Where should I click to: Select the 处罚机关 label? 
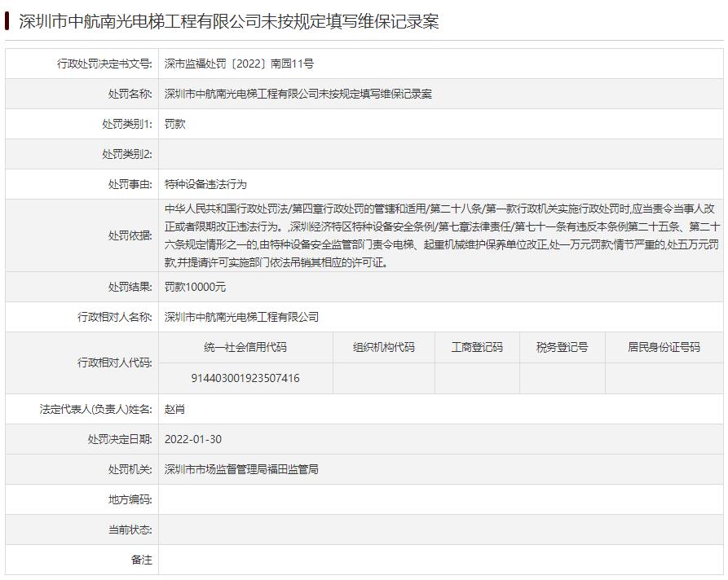(x=130, y=469)
